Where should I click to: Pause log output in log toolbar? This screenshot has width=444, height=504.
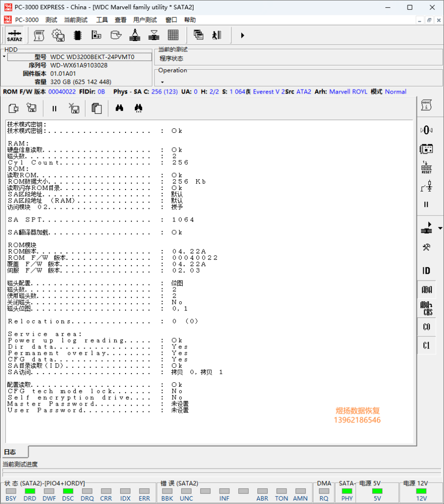(x=54, y=109)
